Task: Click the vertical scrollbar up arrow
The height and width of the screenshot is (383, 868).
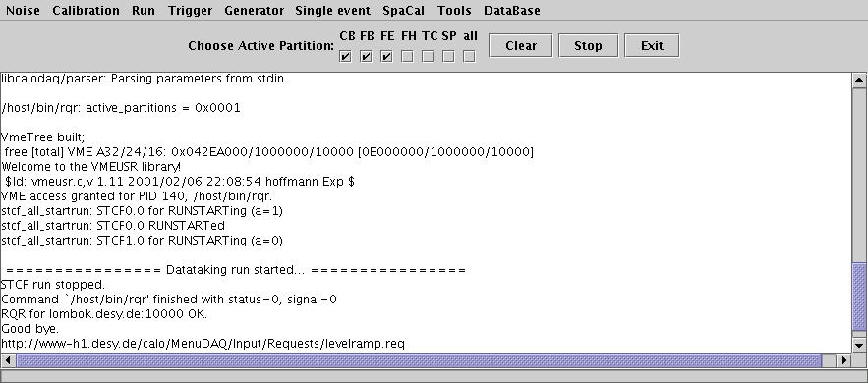Action: pyautogui.click(x=859, y=81)
